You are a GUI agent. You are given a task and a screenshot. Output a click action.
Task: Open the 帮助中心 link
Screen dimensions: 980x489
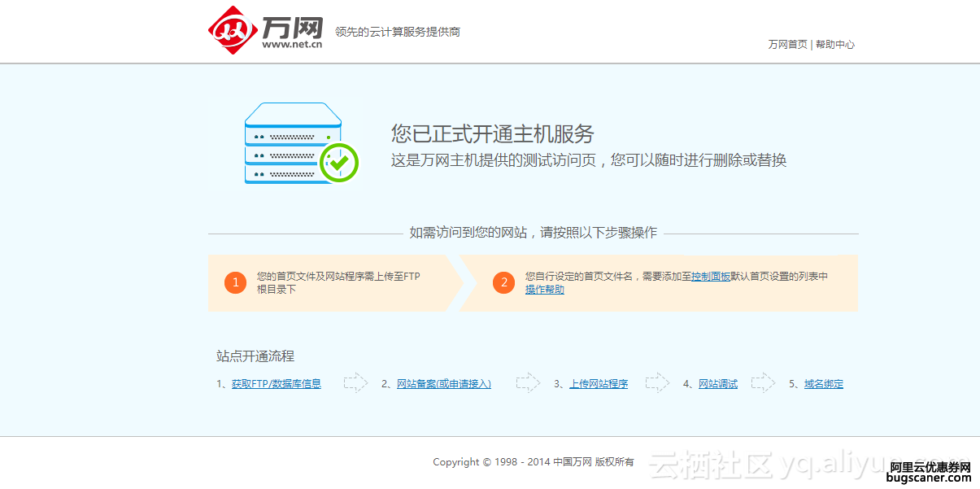point(835,45)
